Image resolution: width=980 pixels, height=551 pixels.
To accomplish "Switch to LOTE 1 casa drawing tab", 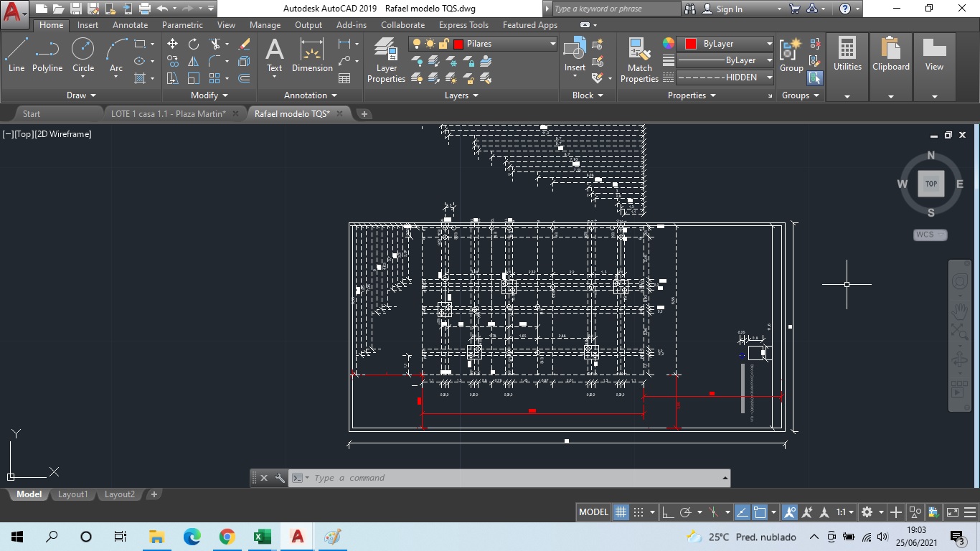I will tap(168, 113).
